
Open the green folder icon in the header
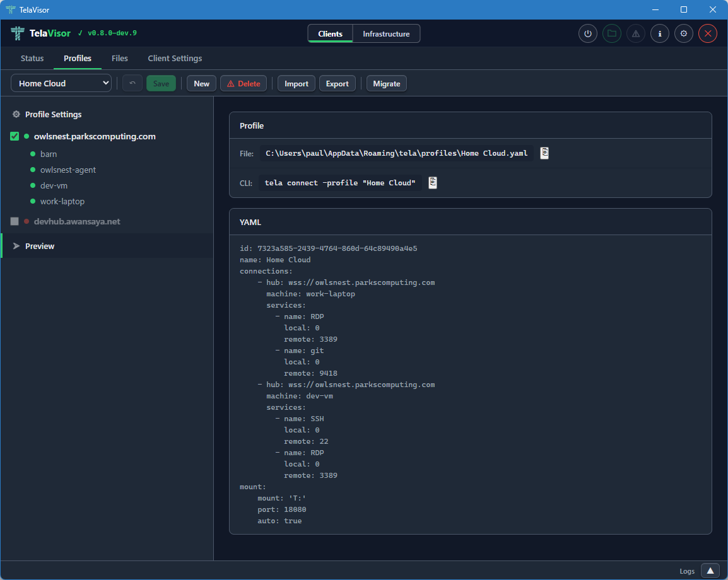pyautogui.click(x=611, y=33)
